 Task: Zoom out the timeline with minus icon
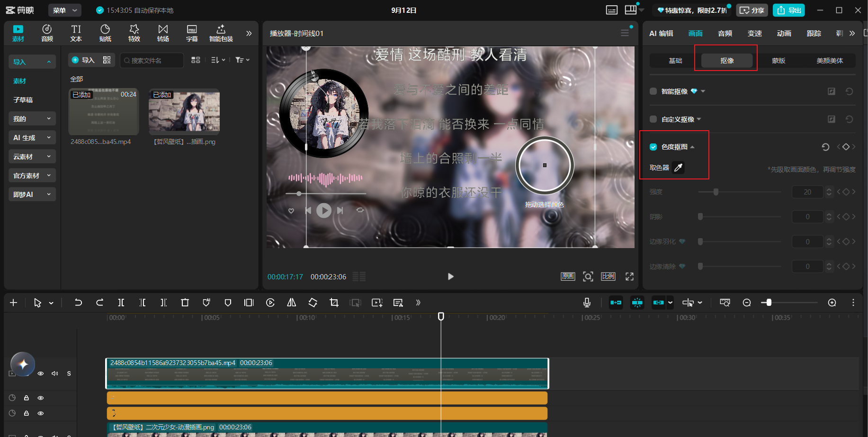747,303
